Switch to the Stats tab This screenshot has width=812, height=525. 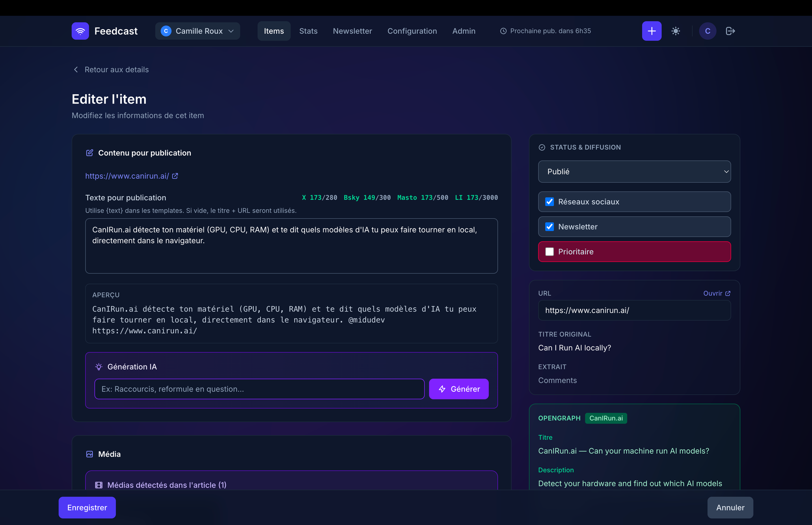pos(308,31)
